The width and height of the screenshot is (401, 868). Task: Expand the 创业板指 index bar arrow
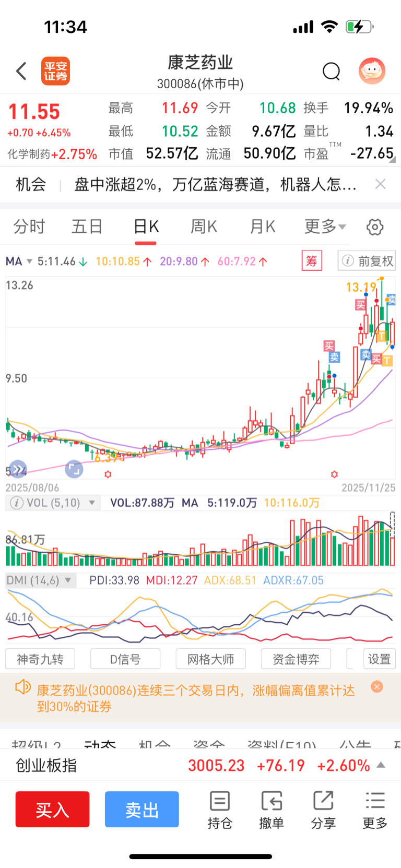point(381,765)
